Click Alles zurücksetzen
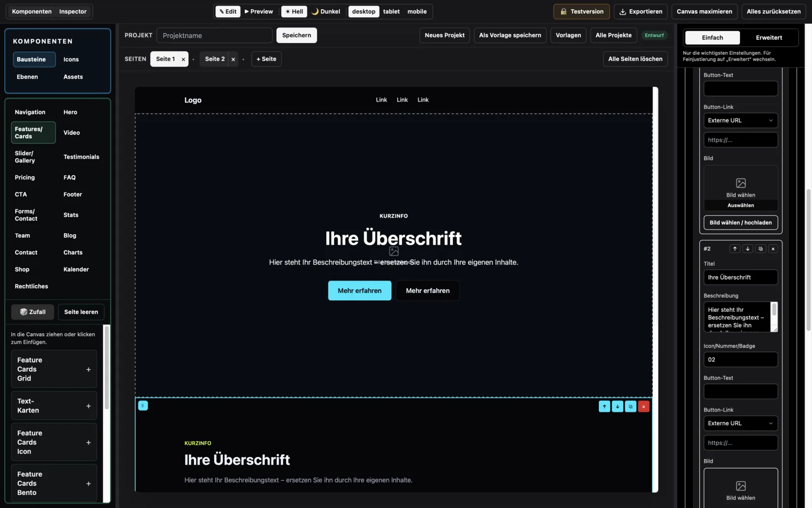The image size is (812, 508). click(x=773, y=11)
